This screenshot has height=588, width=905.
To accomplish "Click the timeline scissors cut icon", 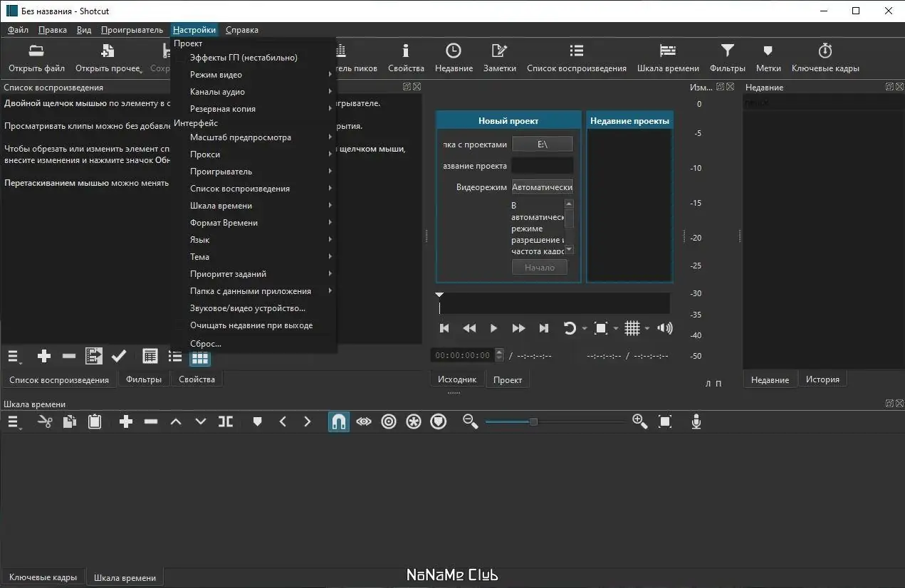I will pyautogui.click(x=45, y=422).
